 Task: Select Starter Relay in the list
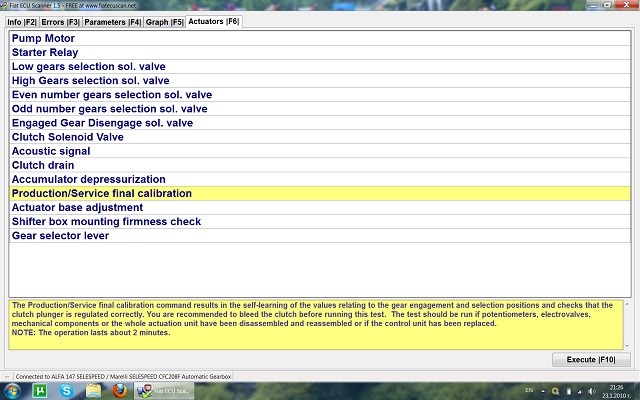tap(45, 53)
